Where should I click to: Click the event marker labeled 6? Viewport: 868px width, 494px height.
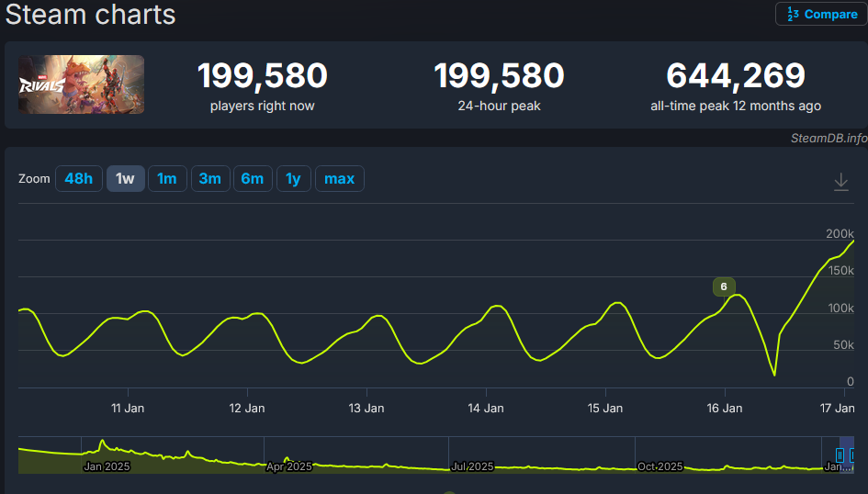724,286
